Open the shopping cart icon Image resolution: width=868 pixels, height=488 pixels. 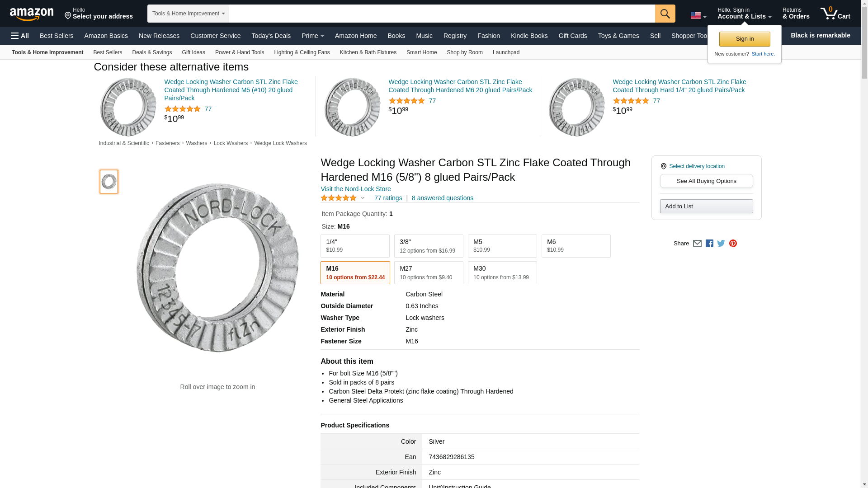(x=835, y=14)
